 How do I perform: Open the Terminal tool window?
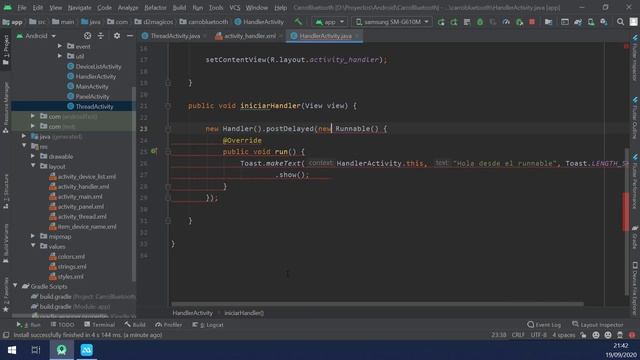click(99, 325)
